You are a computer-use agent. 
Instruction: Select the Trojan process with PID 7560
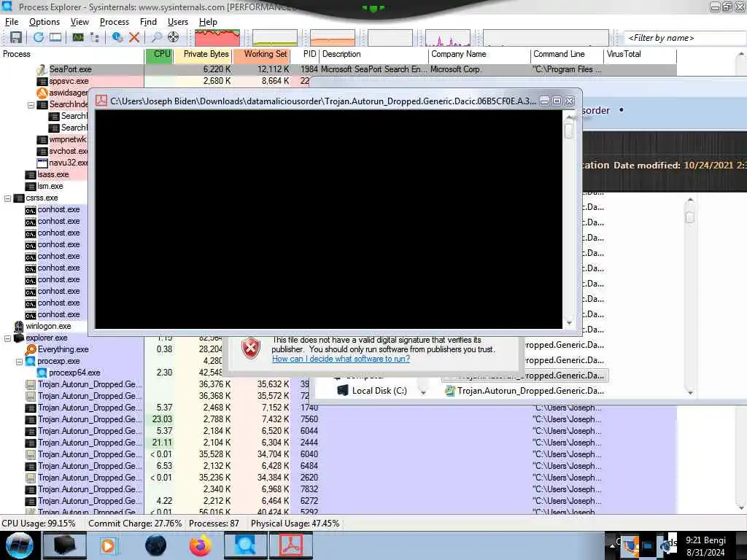point(338,419)
